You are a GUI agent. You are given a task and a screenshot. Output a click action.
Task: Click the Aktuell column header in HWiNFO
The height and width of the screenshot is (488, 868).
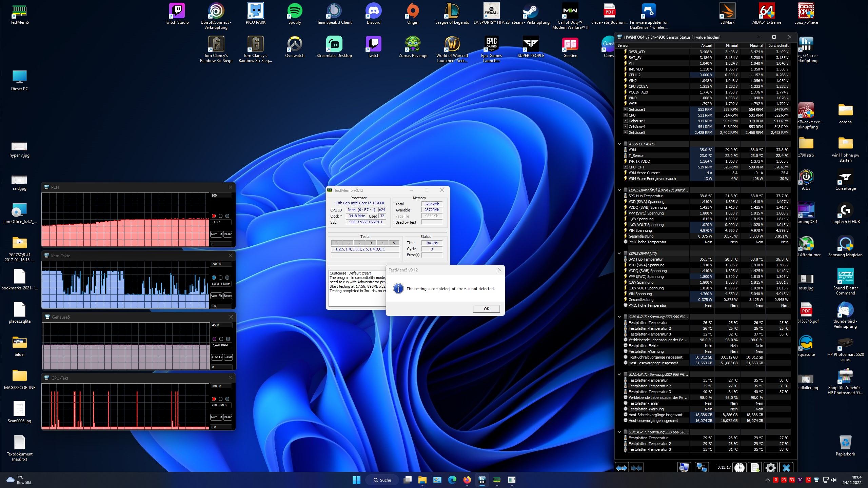coord(706,45)
